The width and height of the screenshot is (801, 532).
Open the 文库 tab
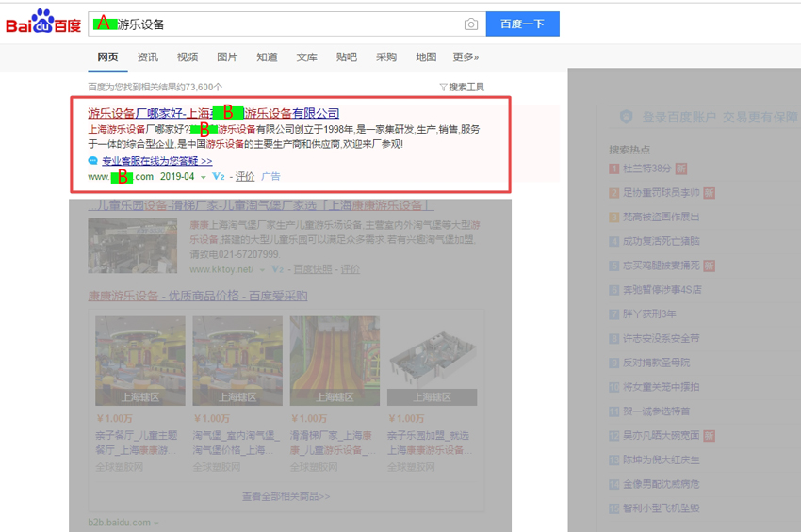coord(307,57)
